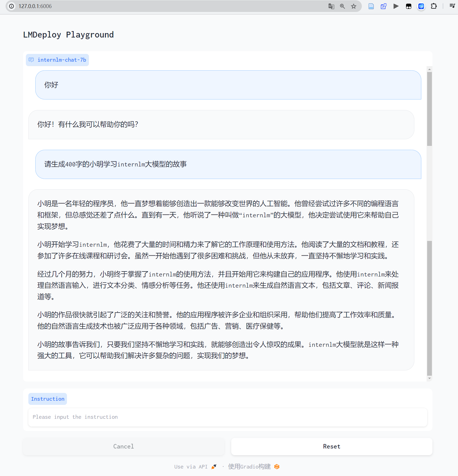The image size is (458, 476).
Task: Click the paragraph beginning 小明的作品很快
Action: (x=218, y=320)
